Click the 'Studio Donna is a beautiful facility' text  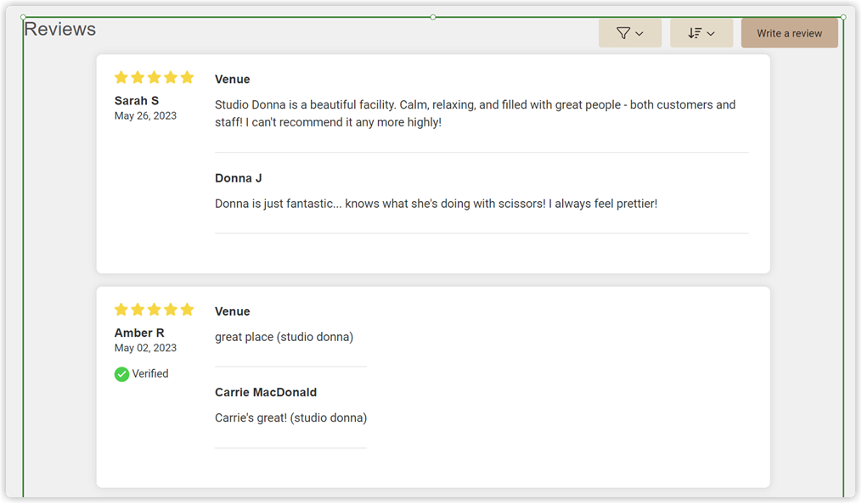pyautogui.click(x=475, y=113)
